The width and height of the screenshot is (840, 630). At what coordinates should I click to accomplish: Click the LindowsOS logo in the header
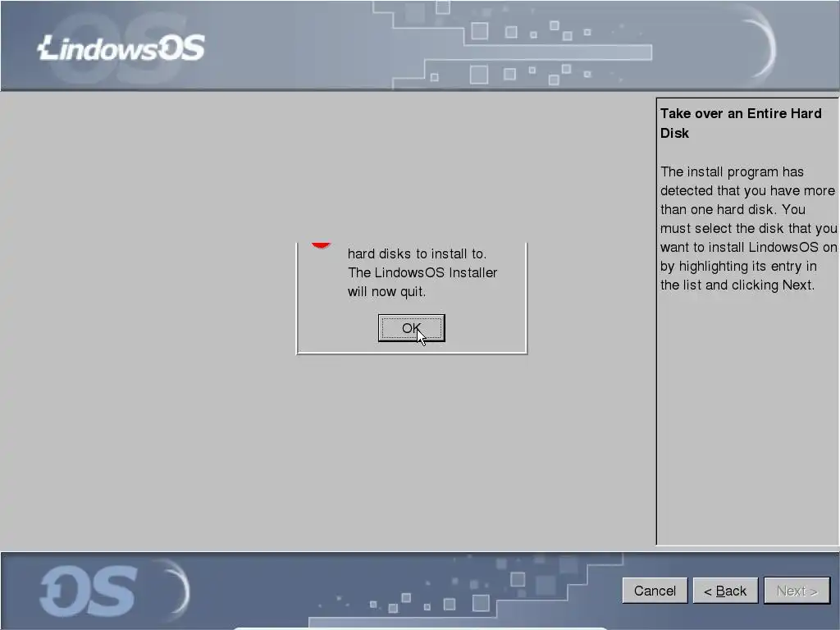pos(121,48)
